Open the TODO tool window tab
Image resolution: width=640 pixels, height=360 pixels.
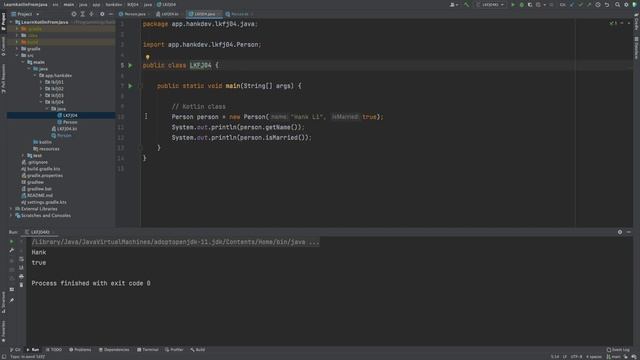(x=54, y=350)
